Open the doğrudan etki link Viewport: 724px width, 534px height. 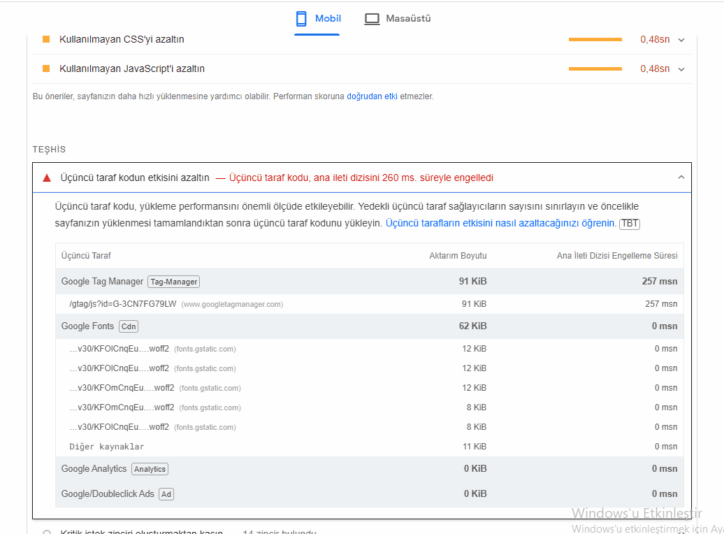[372, 96]
